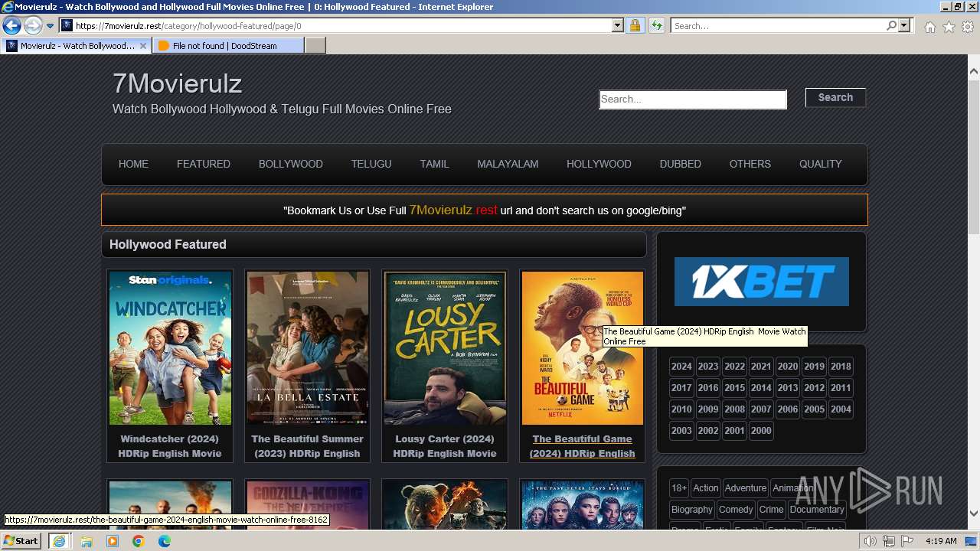The image size is (980, 551).
Task: Expand the address bar URL dropdown
Action: point(618,26)
